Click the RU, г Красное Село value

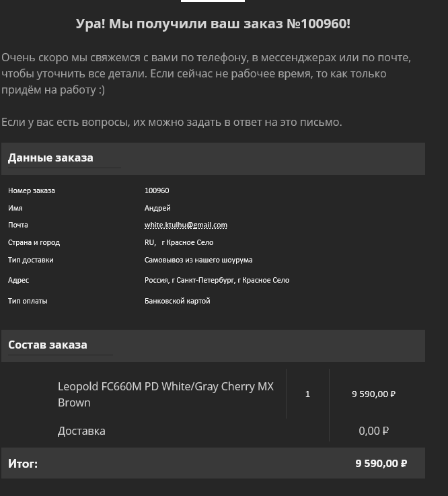point(179,243)
